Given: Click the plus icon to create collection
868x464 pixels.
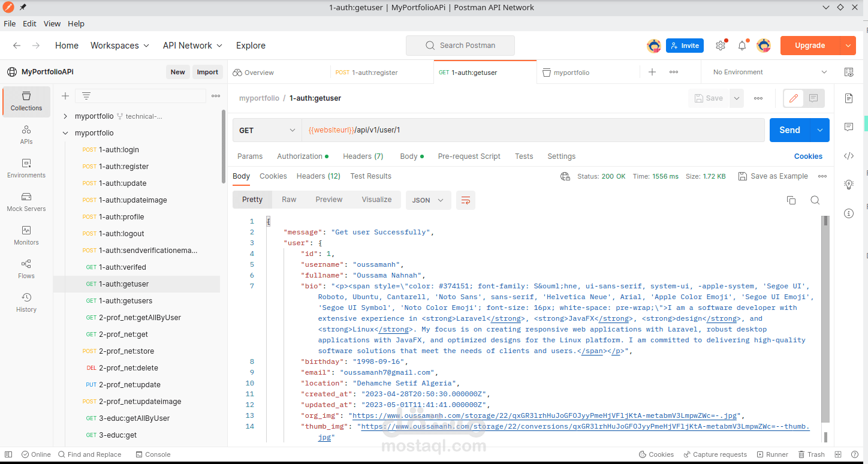Looking at the screenshot, I should 65,96.
